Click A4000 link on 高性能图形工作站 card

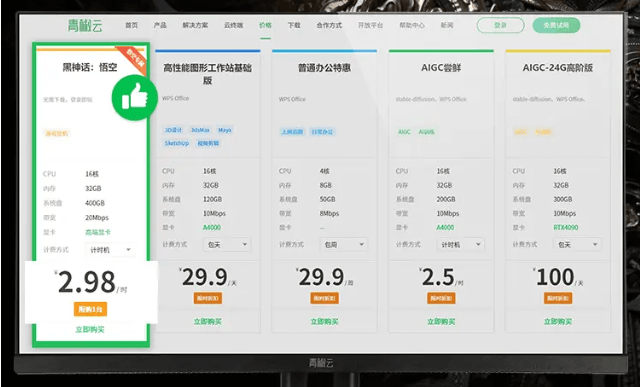pos(211,227)
